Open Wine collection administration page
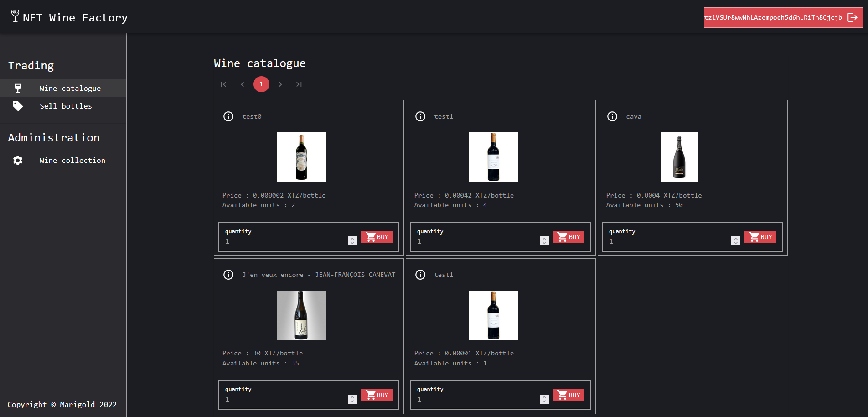 [72, 160]
